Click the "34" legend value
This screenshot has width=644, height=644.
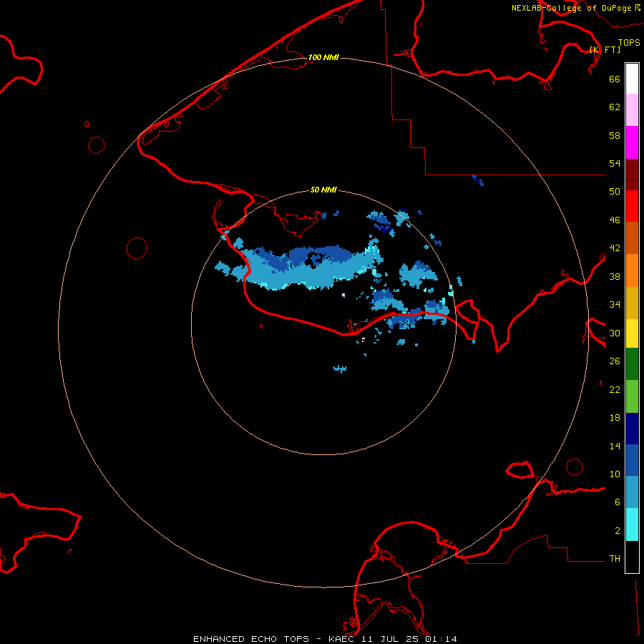615,305
